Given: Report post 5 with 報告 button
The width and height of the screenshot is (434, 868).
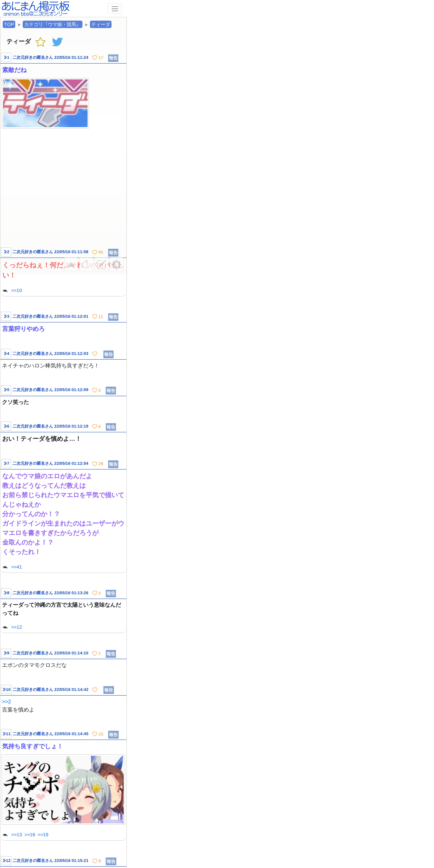Looking at the screenshot, I should click(x=111, y=391).
